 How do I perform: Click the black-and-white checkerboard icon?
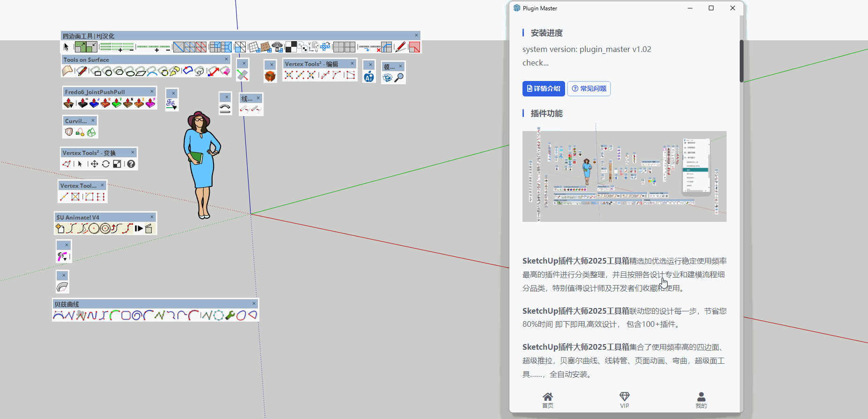click(291, 47)
